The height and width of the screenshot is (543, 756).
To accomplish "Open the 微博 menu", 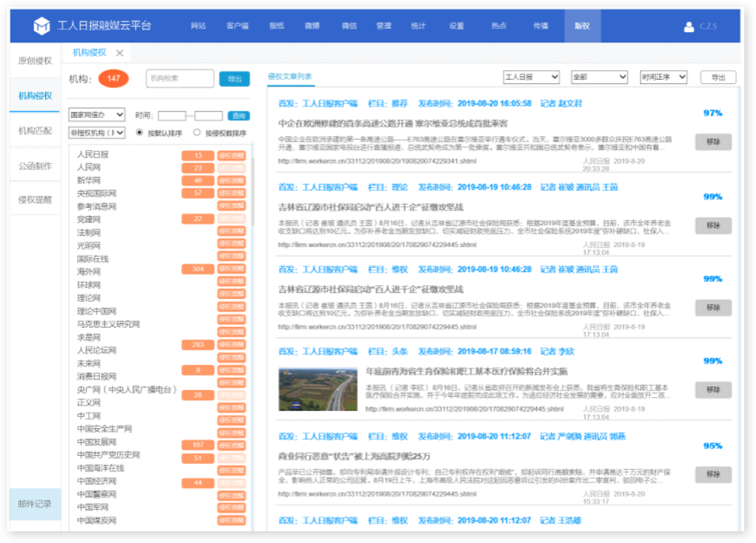I will point(312,26).
